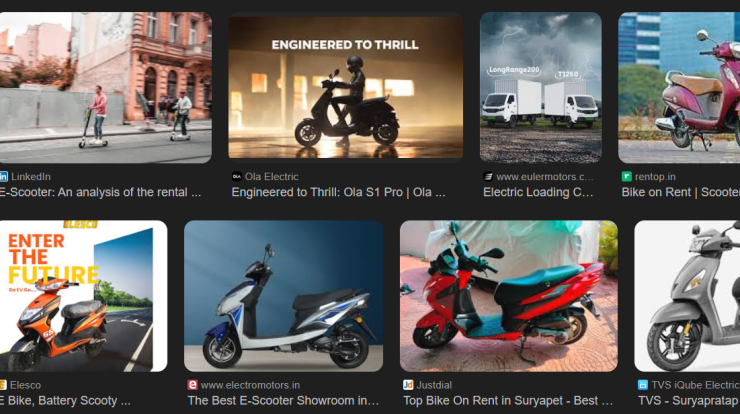The width and height of the screenshot is (740, 414).
Task: Open the blue-white e-scooter showroom image
Action: coord(283,296)
